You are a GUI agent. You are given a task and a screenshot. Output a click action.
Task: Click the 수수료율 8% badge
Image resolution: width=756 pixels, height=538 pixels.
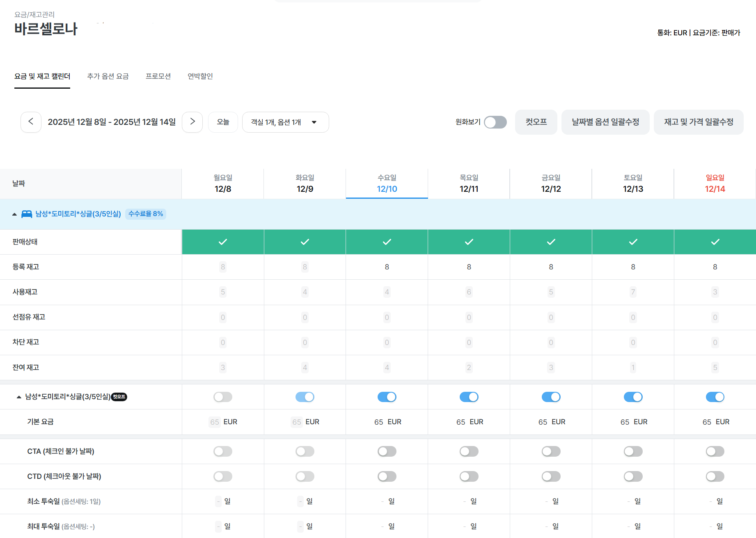[x=146, y=214]
